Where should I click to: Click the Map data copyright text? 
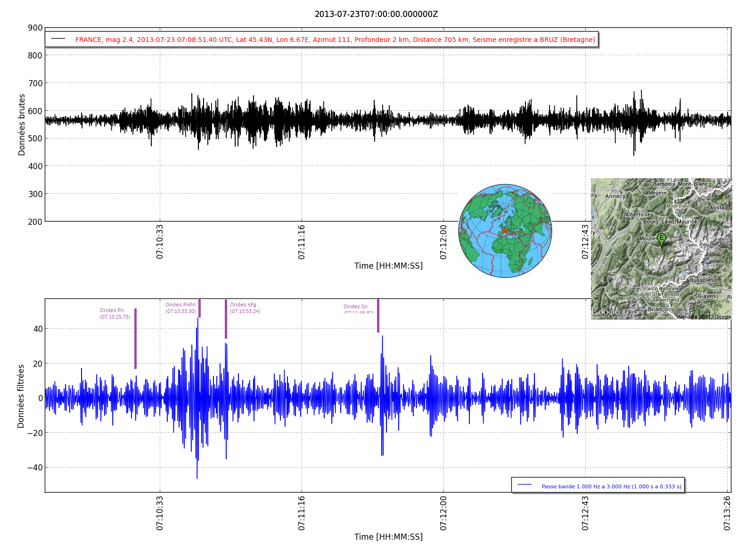(703, 317)
